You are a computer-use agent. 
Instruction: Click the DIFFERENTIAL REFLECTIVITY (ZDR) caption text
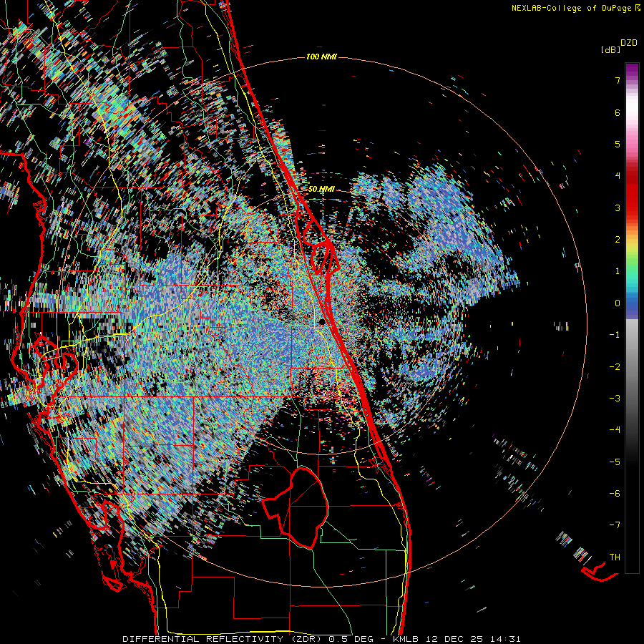point(223,639)
